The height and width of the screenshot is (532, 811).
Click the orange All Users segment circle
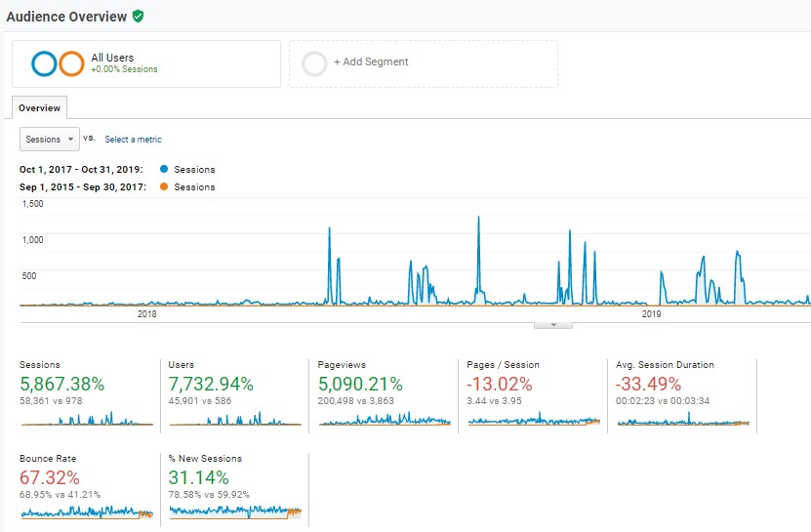click(71, 63)
